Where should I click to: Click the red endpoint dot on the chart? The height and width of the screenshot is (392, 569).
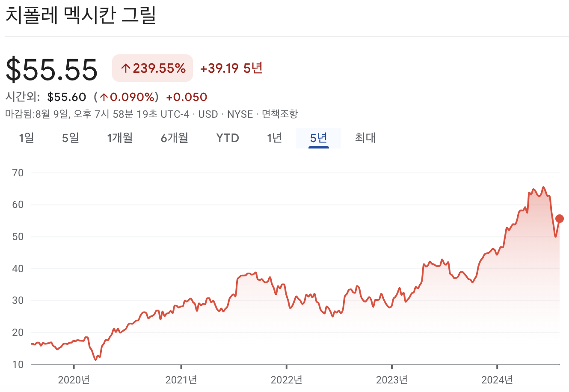pyautogui.click(x=559, y=218)
